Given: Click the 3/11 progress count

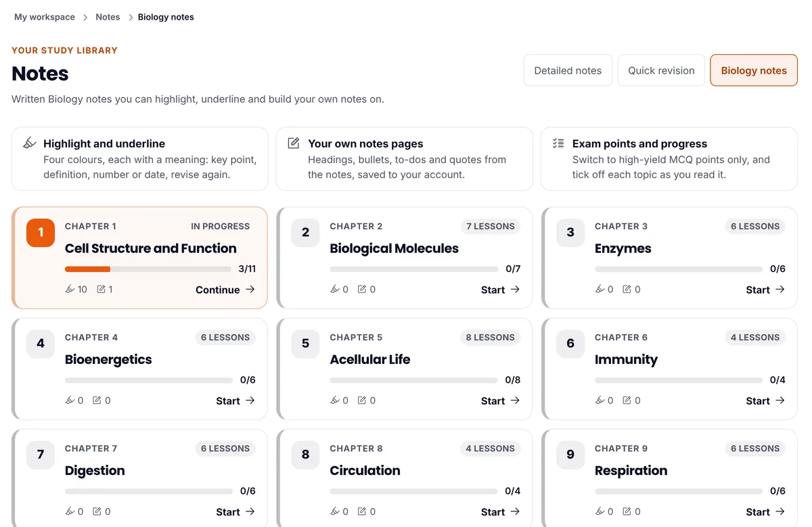Looking at the screenshot, I should [247, 269].
